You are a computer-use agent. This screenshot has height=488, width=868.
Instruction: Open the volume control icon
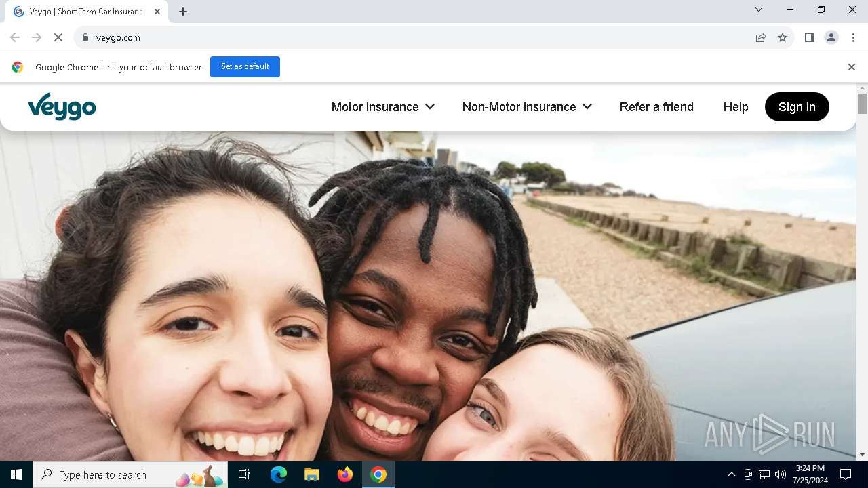pos(781,474)
